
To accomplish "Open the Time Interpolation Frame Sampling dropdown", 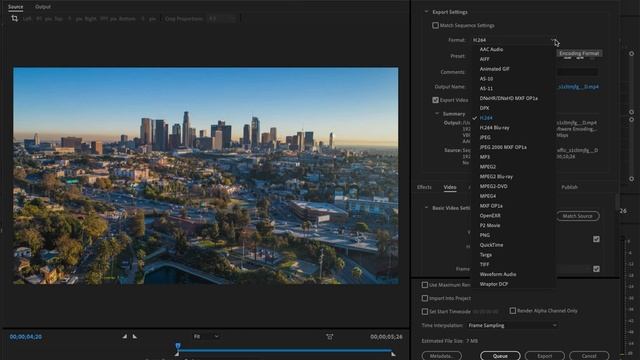I will click(x=512, y=325).
